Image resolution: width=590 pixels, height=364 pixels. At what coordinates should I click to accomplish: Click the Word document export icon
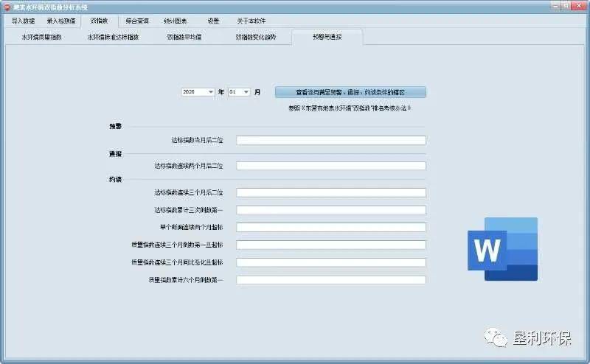502,249
